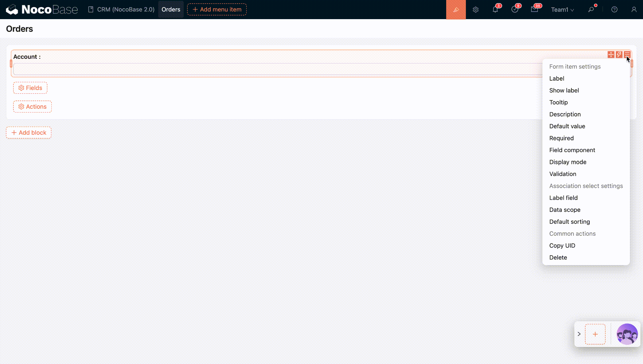Expand the chevron arrow beside AI avatar
This screenshot has width=643, height=364.
pos(579,334)
